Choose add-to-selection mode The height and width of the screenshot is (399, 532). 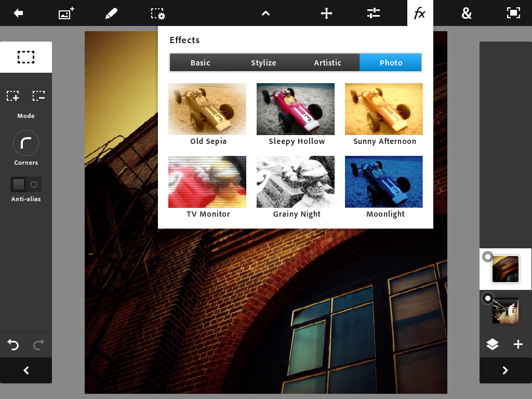click(x=13, y=96)
